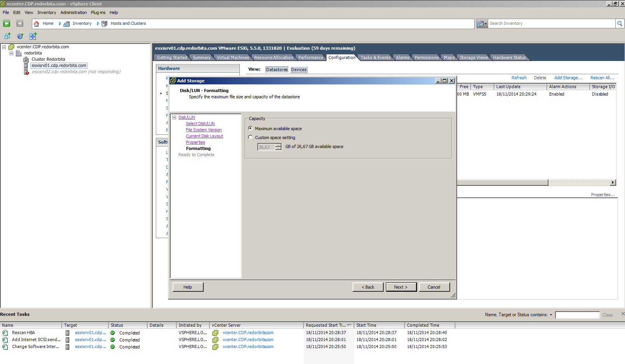Click the green back navigation arrow

point(7,24)
